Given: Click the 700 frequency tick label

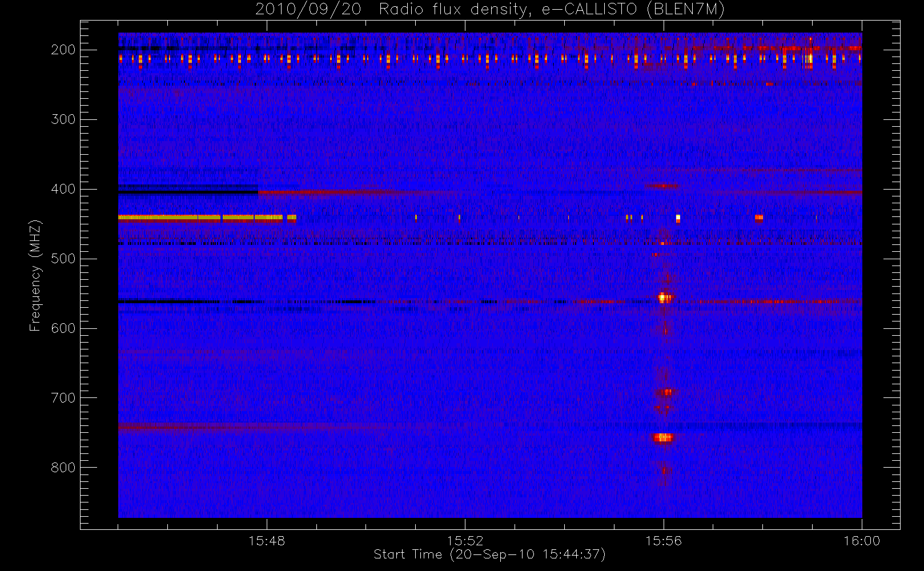Looking at the screenshot, I should pyautogui.click(x=63, y=398).
